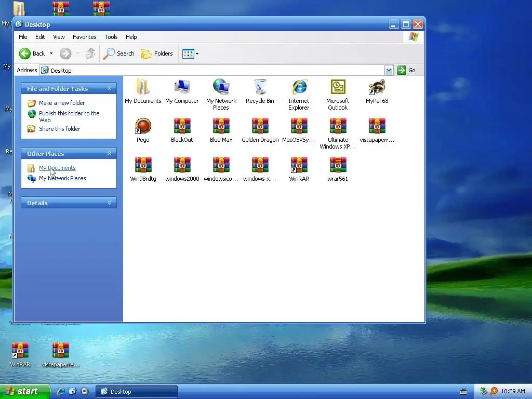Open the Views dropdown button
The image size is (532, 399).
pos(190,54)
